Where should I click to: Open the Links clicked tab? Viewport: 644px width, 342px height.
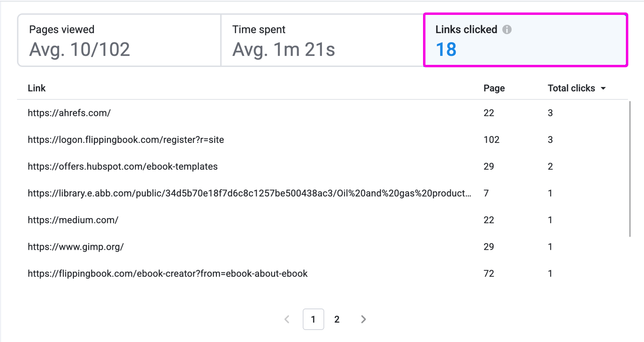(525, 40)
